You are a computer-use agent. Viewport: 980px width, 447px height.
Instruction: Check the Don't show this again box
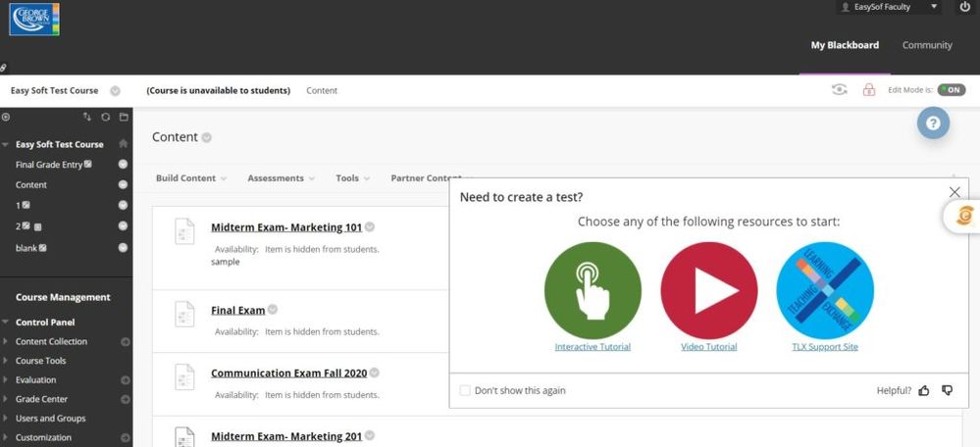point(465,391)
